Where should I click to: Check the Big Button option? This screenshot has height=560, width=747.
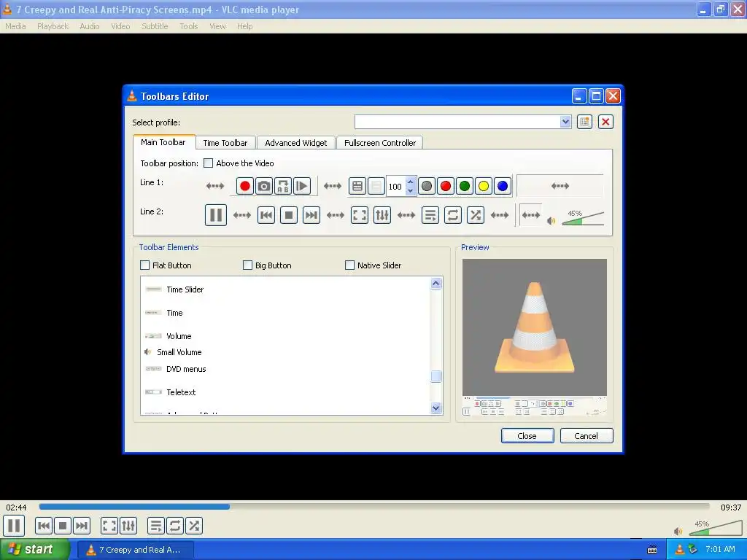click(x=247, y=265)
